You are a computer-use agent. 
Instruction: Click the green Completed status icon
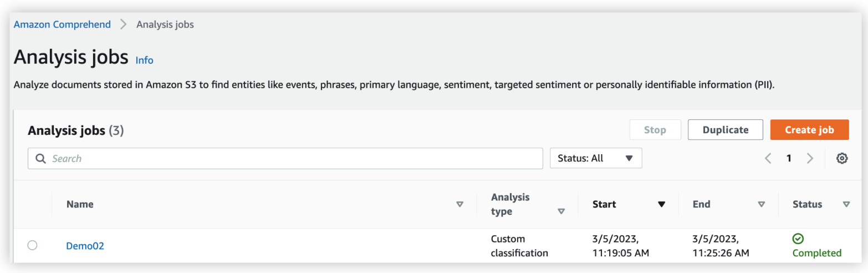798,239
